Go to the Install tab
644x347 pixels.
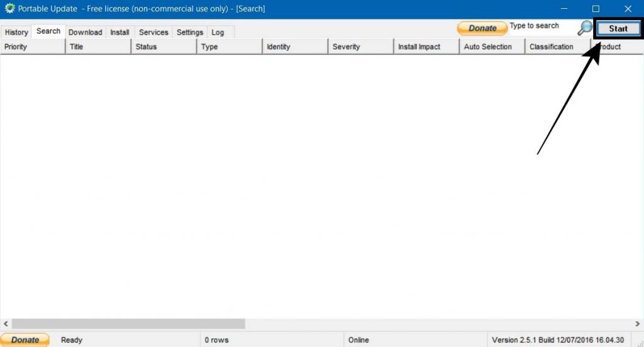[119, 32]
